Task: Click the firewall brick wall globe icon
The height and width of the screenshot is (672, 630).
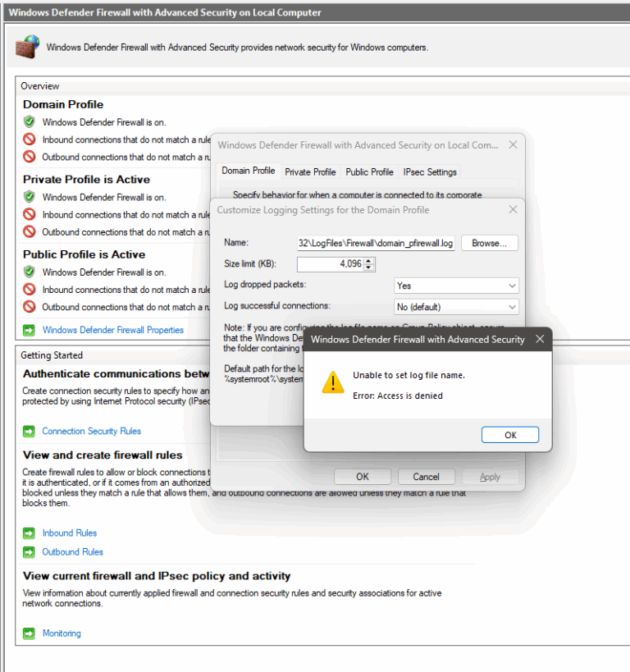Action: click(x=27, y=46)
